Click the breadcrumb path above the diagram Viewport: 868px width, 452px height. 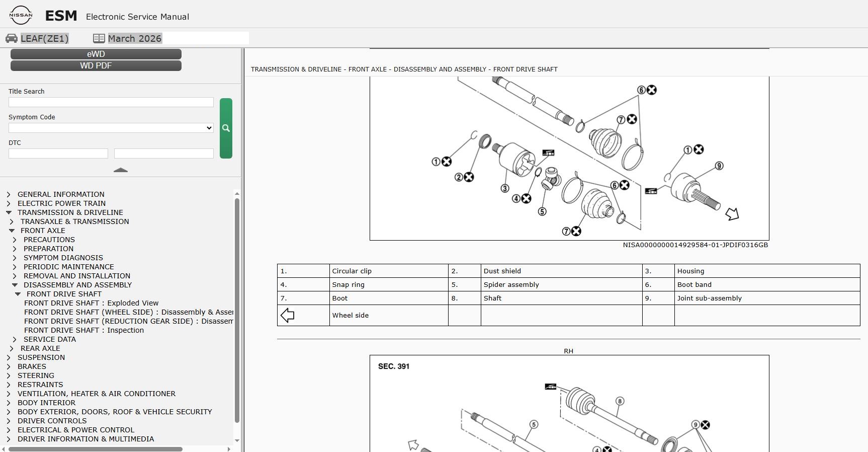click(x=404, y=69)
